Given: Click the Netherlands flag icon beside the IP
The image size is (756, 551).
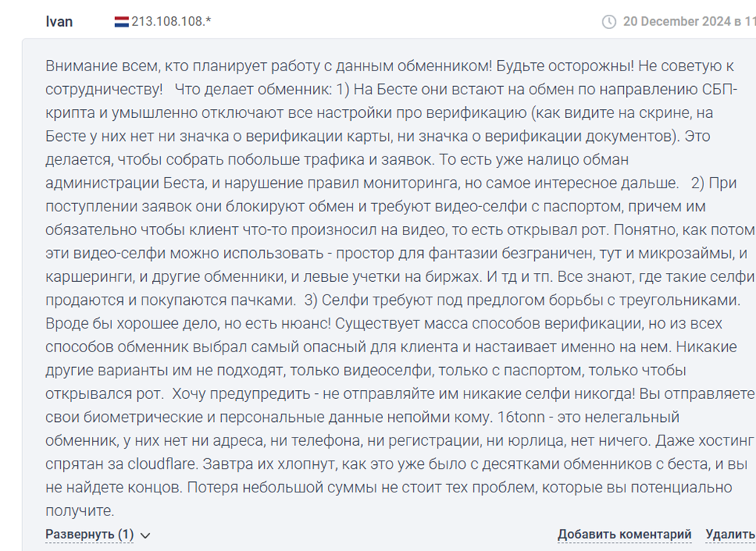Looking at the screenshot, I should tap(122, 22).
